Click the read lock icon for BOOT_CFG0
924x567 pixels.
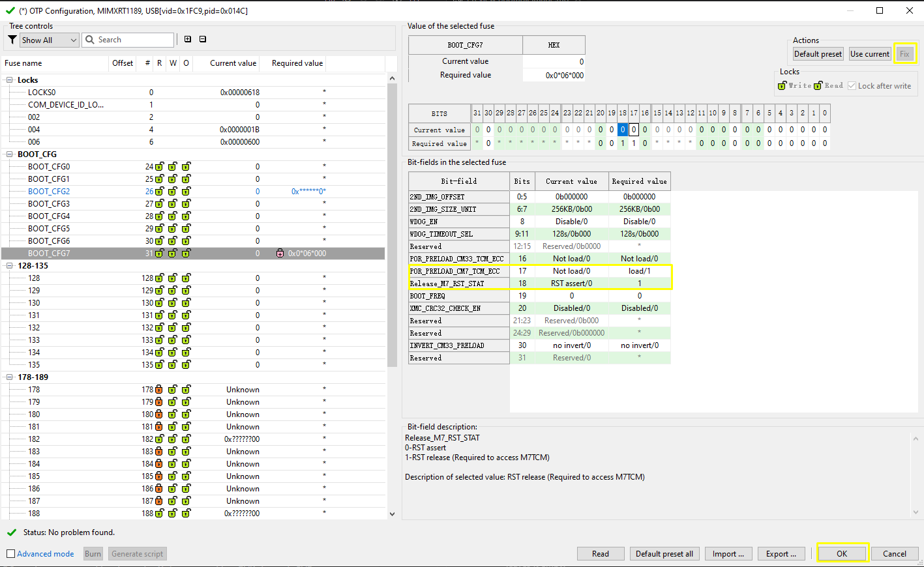[159, 167]
